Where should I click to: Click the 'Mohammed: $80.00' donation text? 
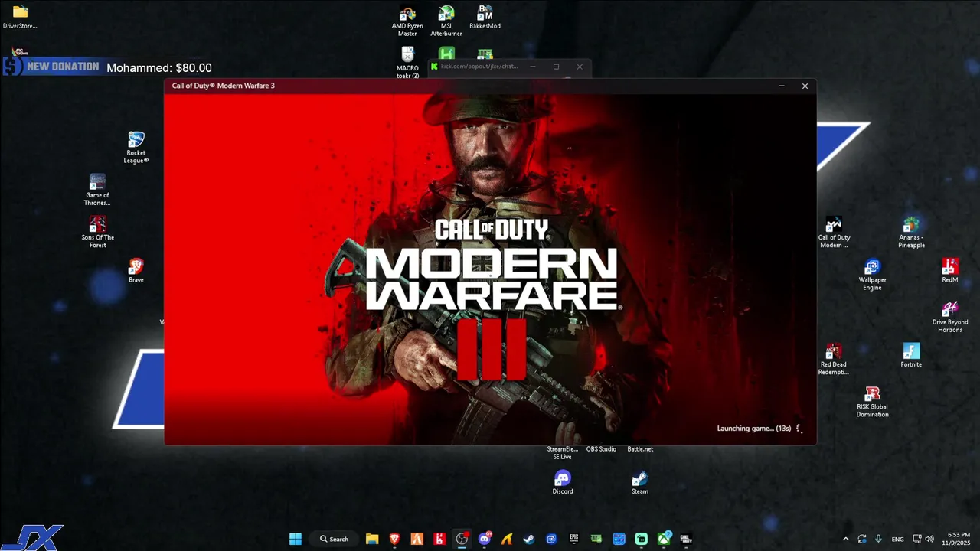pyautogui.click(x=159, y=68)
